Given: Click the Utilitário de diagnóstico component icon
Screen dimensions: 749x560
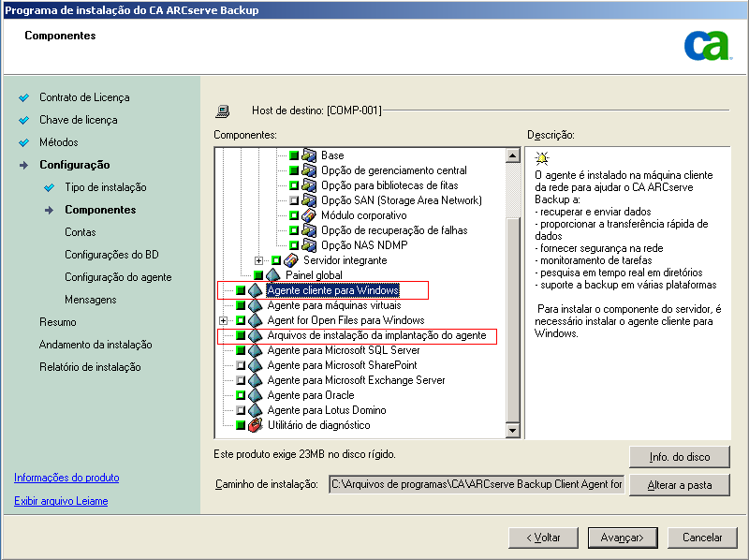Looking at the screenshot, I should tap(254, 422).
